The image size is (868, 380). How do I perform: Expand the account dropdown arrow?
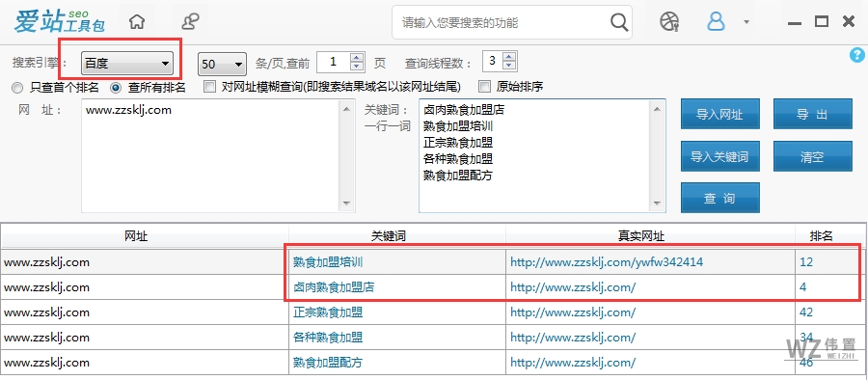pyautogui.click(x=746, y=22)
